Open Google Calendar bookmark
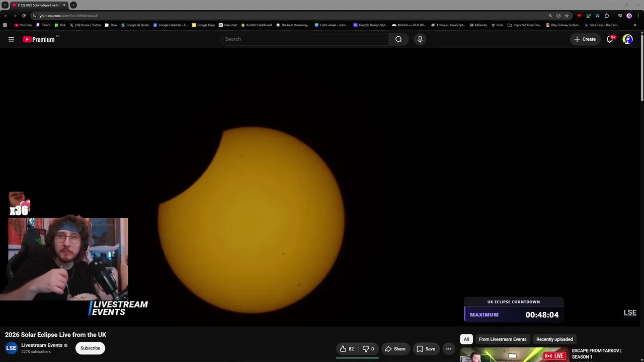The width and height of the screenshot is (644, 362). click(171, 25)
